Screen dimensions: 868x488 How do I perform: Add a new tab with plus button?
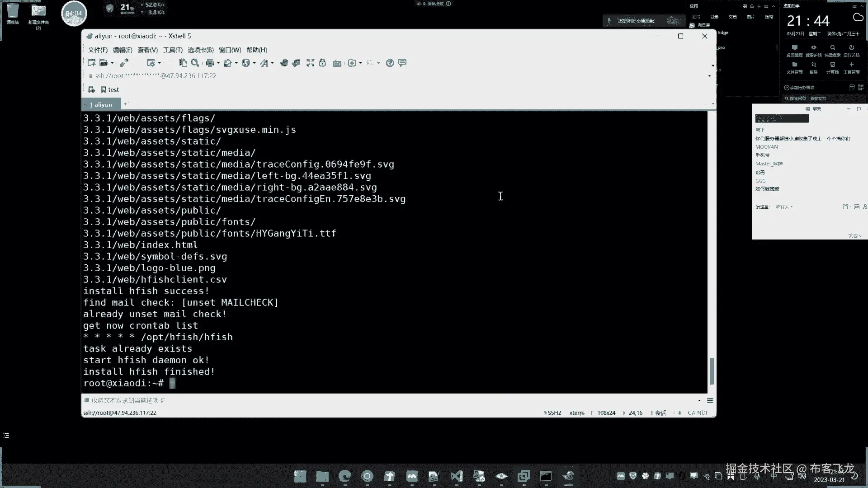tap(125, 104)
